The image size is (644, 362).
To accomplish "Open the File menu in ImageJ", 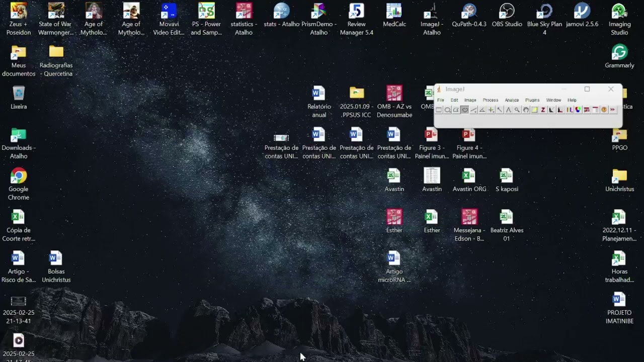I will (x=441, y=100).
